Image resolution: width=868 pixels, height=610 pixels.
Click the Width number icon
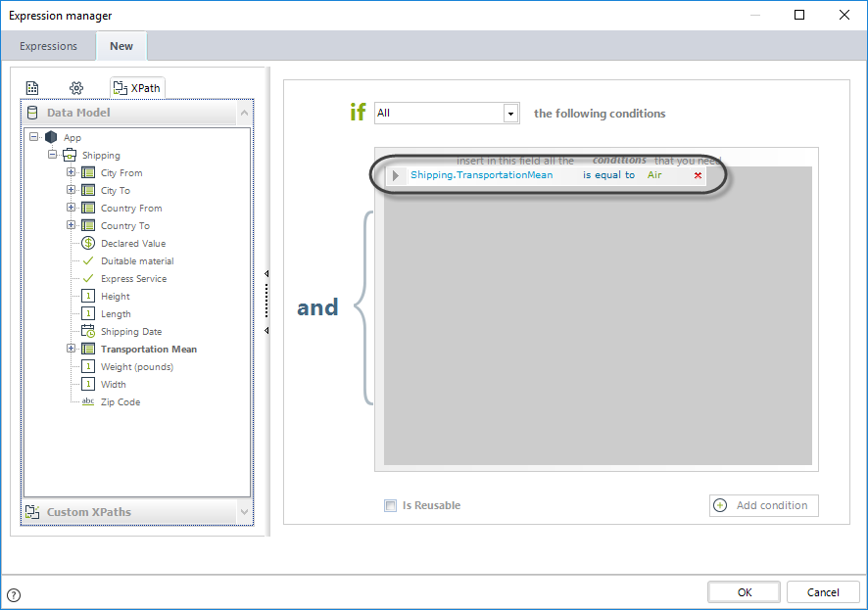click(88, 385)
